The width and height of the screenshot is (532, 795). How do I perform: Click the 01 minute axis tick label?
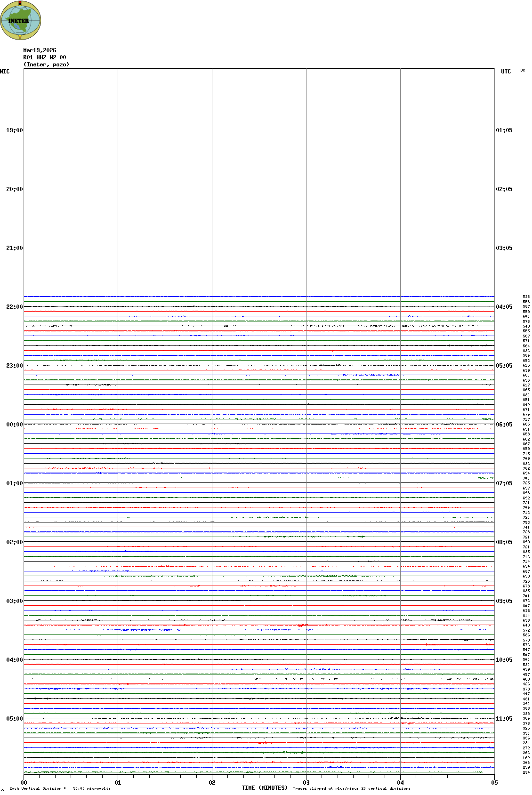pyautogui.click(x=118, y=783)
